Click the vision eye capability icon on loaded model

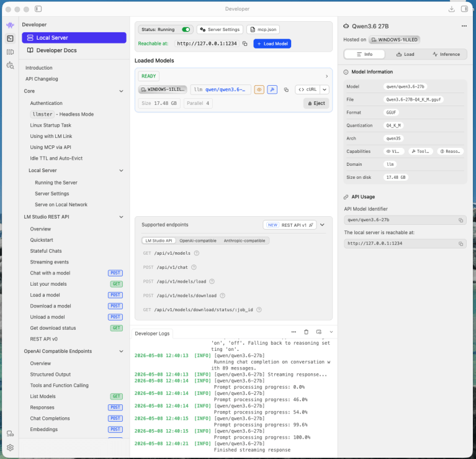coord(259,89)
